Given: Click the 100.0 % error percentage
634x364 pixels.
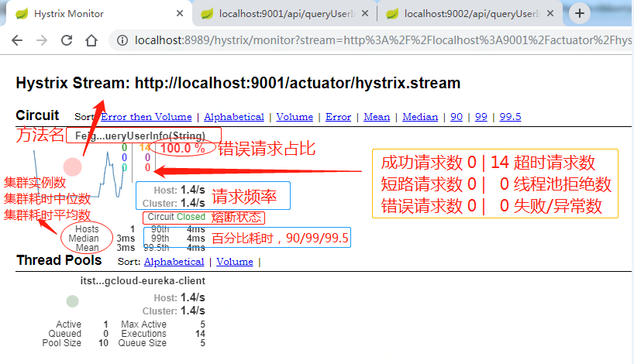Looking at the screenshot, I should coord(182,148).
